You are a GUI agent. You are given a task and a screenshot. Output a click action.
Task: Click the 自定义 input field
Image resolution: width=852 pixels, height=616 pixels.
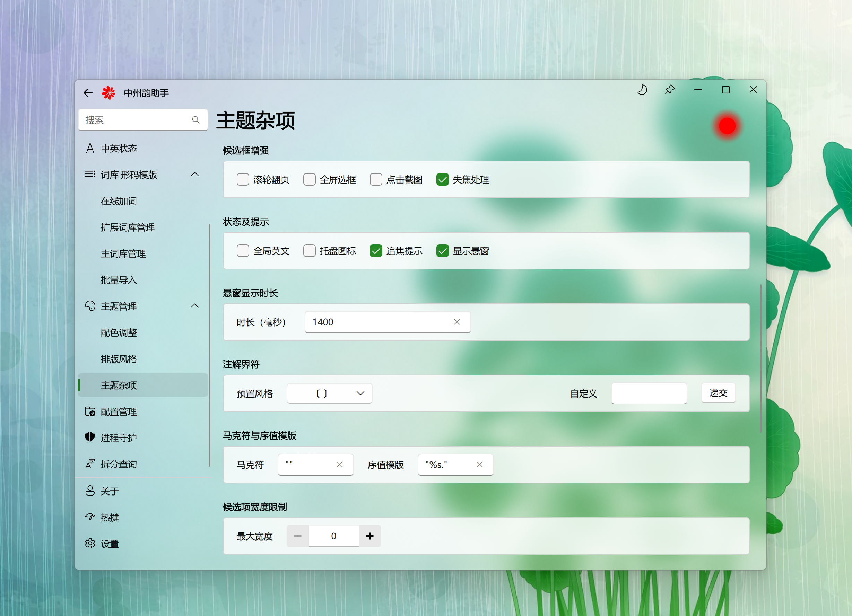click(x=649, y=393)
